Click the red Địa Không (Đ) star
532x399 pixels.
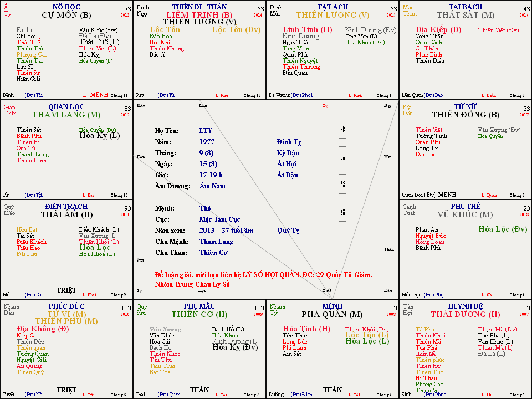43,329
